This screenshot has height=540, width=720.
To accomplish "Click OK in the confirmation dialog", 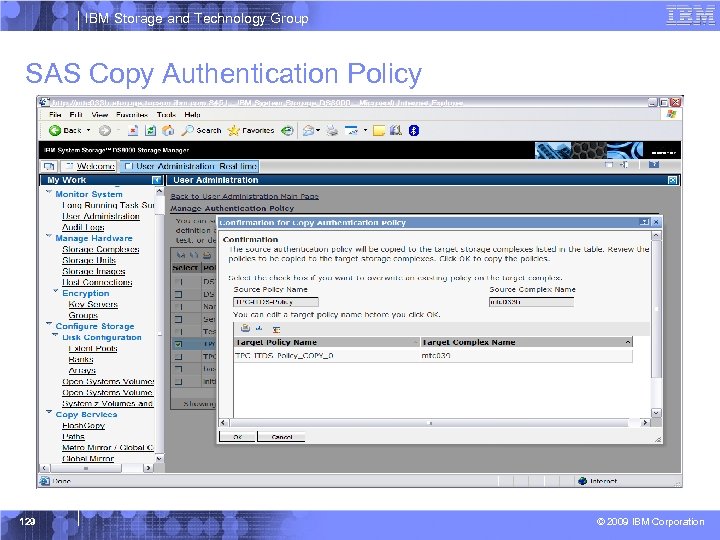I will click(x=237, y=437).
